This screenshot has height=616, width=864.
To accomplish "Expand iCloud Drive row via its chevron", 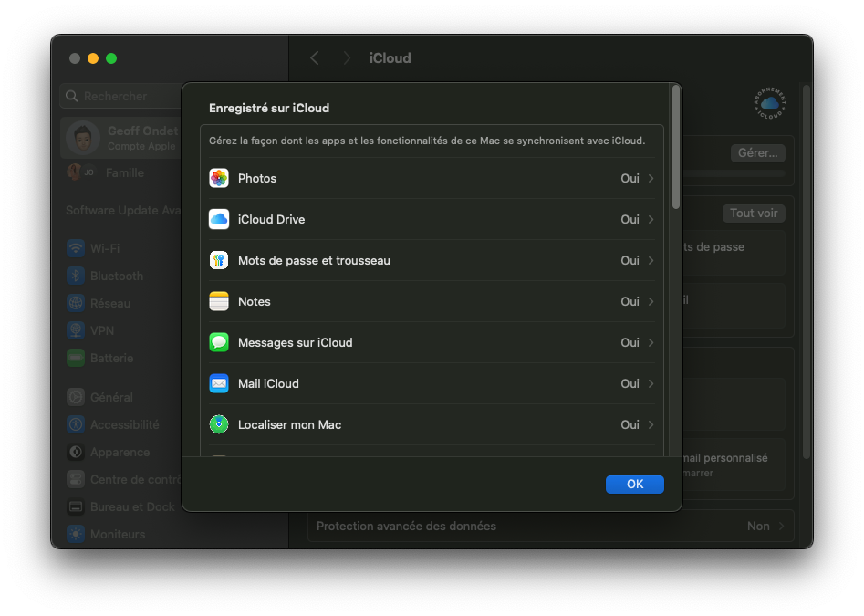I will pos(651,219).
